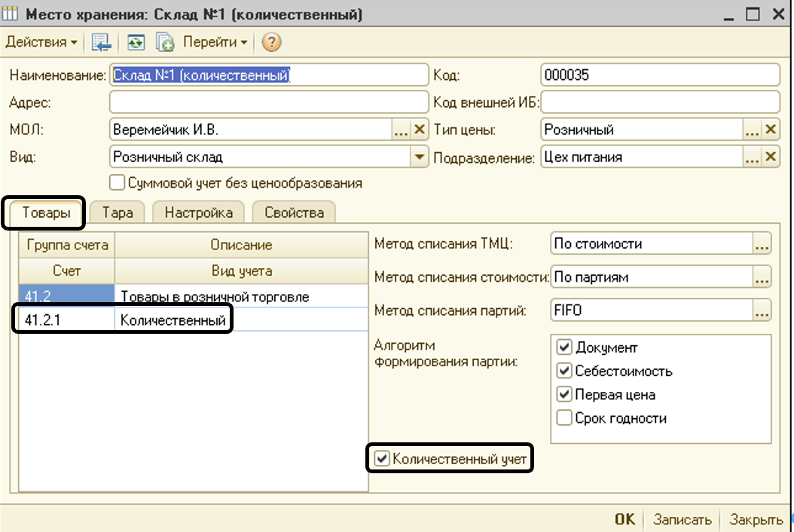Check Суммовой учет без ценообразования

(117, 182)
